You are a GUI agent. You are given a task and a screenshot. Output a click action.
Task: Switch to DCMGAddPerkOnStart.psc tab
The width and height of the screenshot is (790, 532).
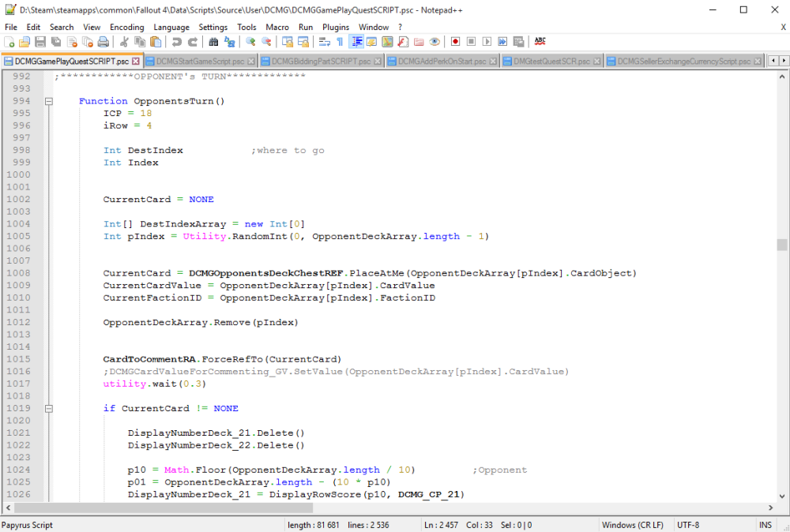pos(442,62)
